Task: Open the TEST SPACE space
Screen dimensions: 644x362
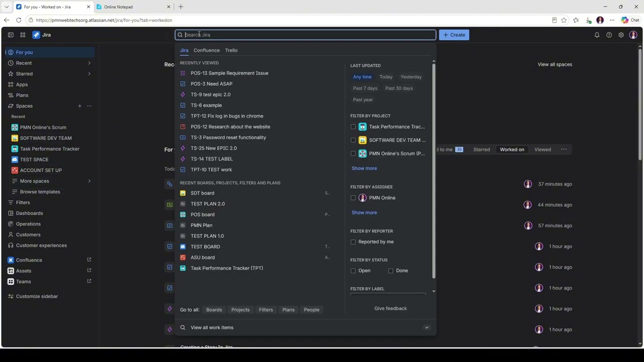Action: point(34,159)
